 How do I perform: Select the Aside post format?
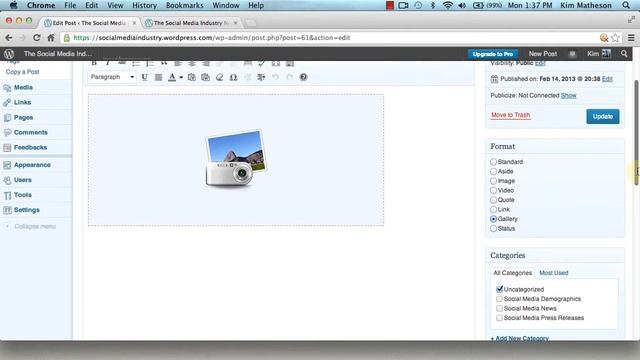tap(493, 171)
